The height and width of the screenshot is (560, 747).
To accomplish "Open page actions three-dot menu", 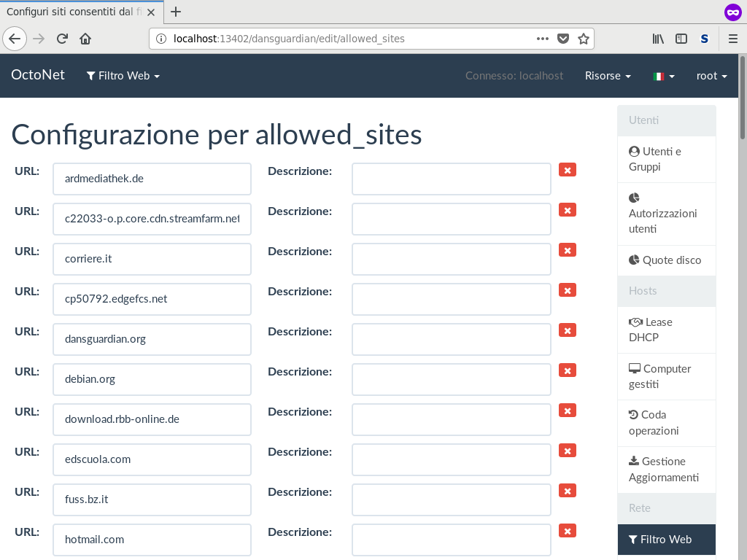I will pos(543,39).
